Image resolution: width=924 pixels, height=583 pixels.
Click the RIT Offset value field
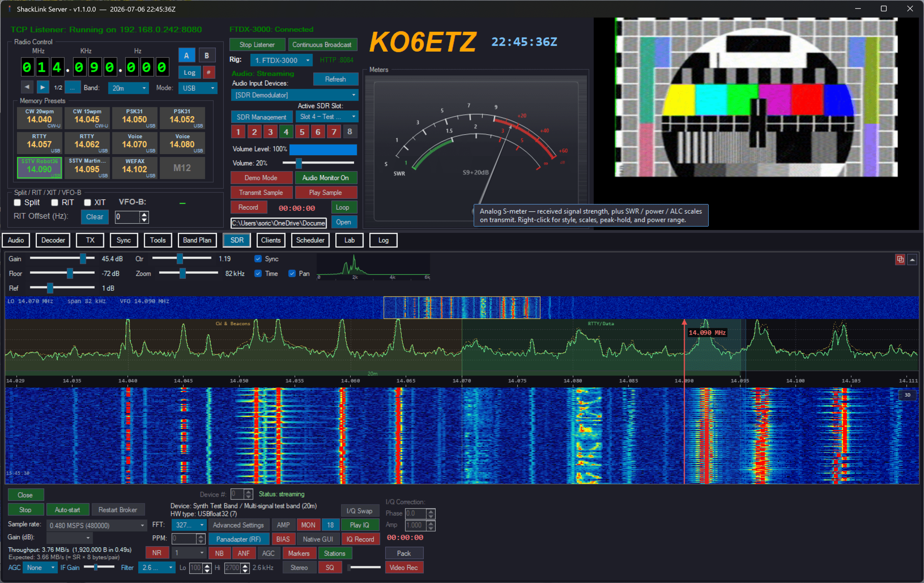[x=127, y=217]
